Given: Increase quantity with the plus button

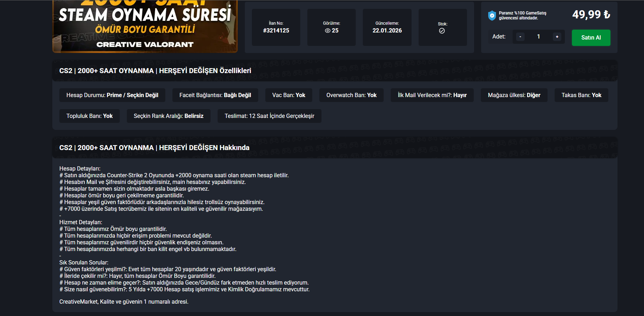Looking at the screenshot, I should 557,37.
